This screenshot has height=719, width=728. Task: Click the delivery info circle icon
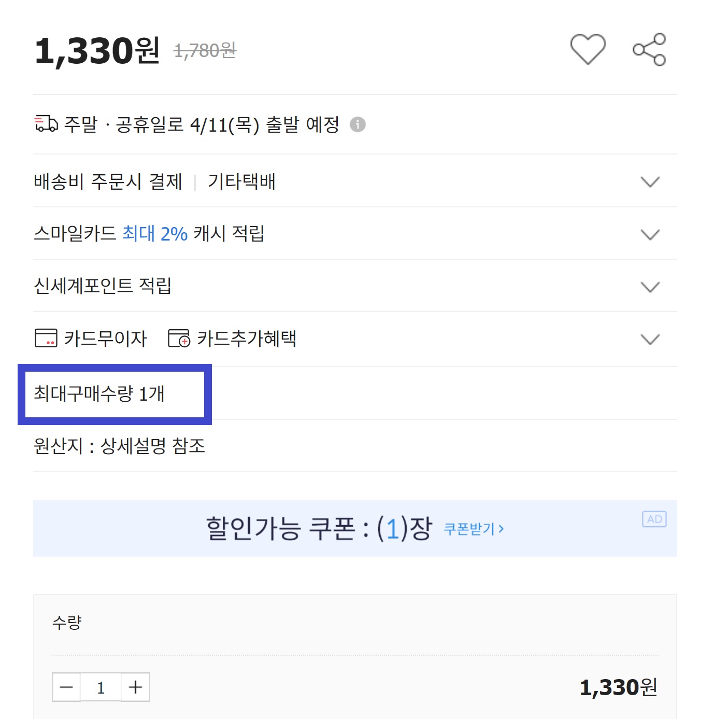point(358,124)
